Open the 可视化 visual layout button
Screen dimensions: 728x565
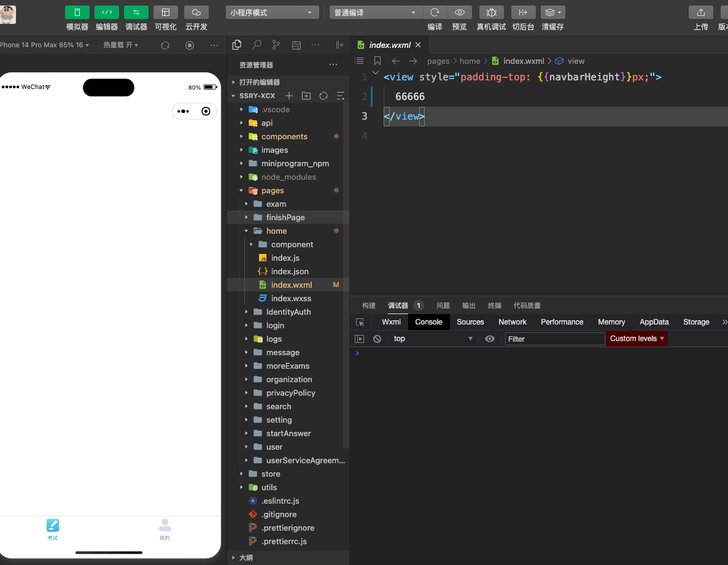pyautogui.click(x=166, y=12)
